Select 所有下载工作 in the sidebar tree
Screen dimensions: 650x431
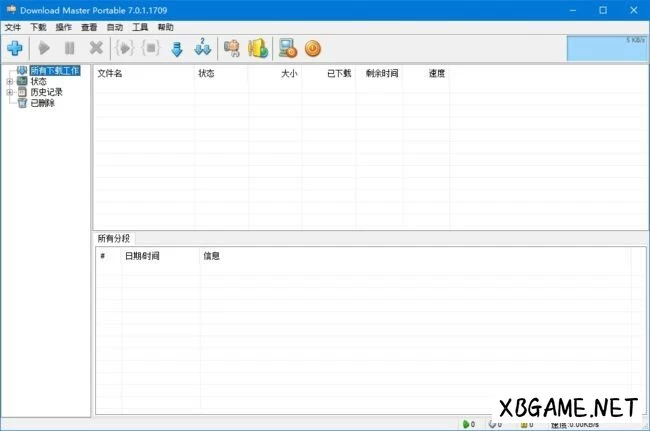coord(54,71)
